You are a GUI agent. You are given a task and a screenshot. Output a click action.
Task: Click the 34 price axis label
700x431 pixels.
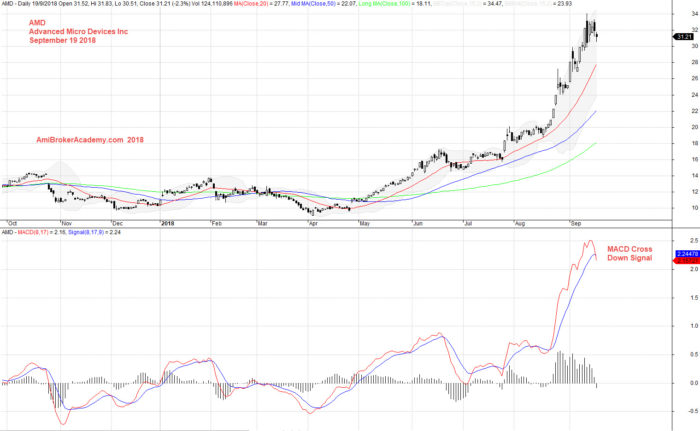(695, 14)
